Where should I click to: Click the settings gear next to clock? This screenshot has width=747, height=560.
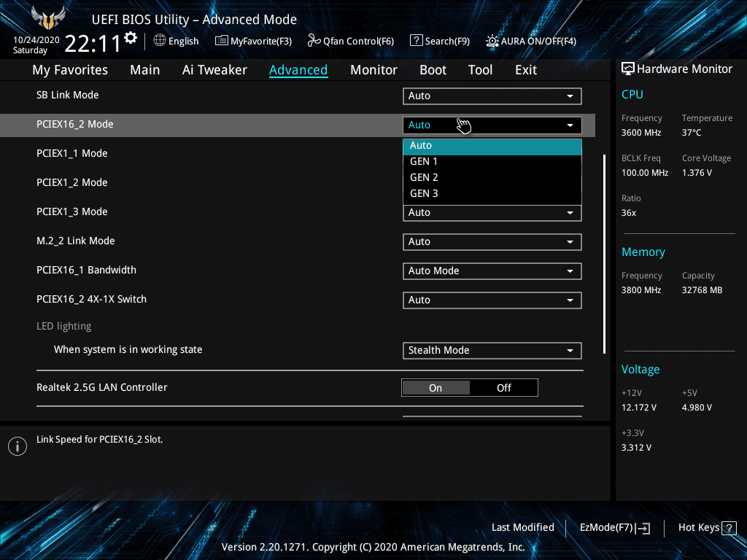point(131,38)
